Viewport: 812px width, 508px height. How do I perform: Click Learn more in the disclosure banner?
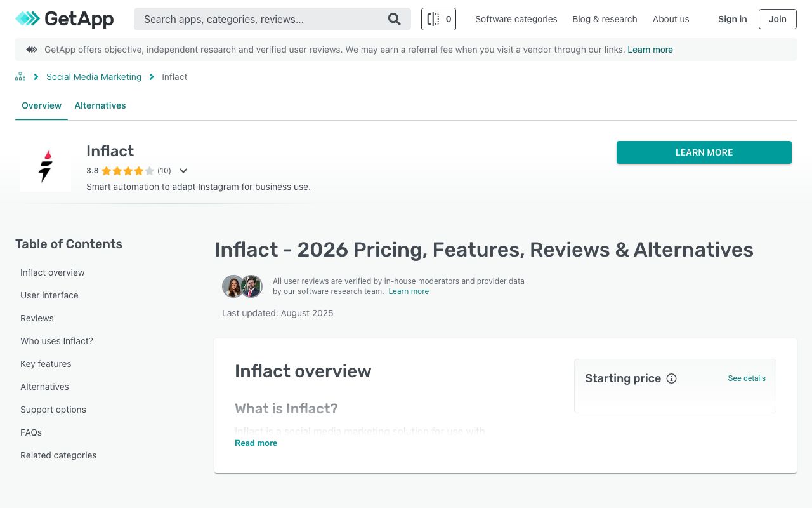[x=650, y=50]
